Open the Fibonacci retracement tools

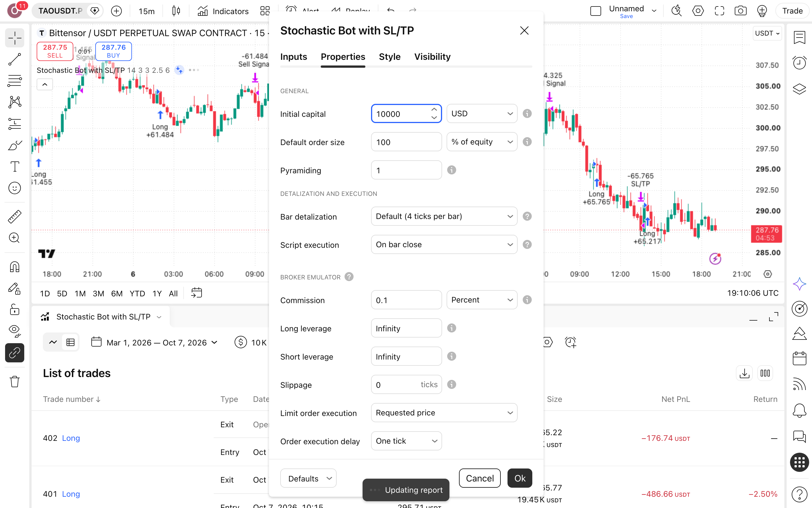click(14, 81)
